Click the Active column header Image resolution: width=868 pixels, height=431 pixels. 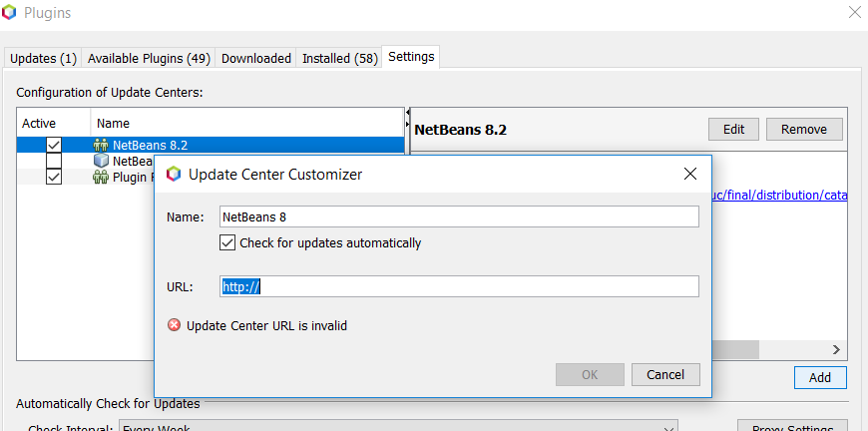54,123
